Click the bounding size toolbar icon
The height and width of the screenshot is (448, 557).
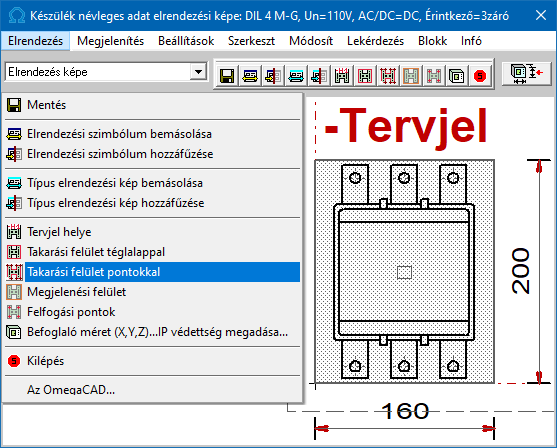click(457, 76)
